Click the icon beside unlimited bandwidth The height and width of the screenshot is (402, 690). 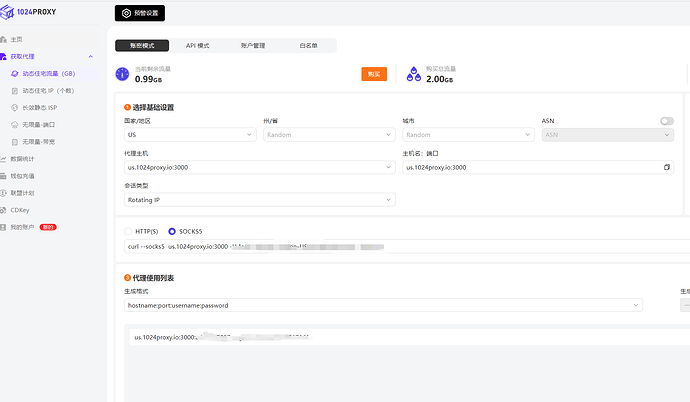(x=15, y=142)
